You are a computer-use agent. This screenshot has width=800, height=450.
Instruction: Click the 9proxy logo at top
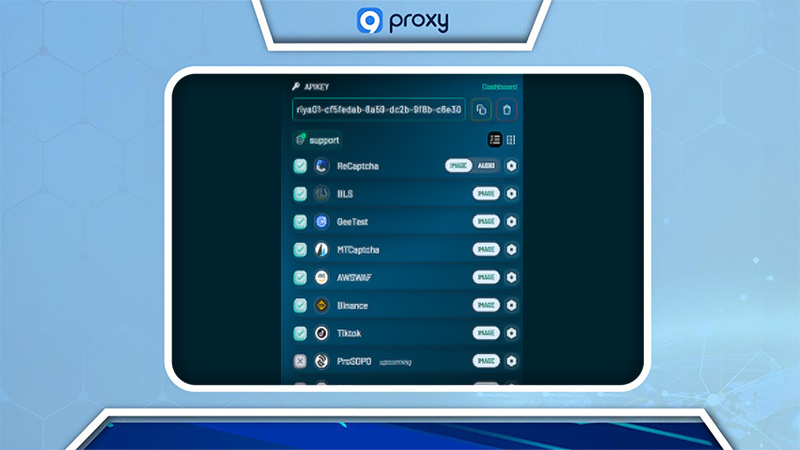coord(400,21)
